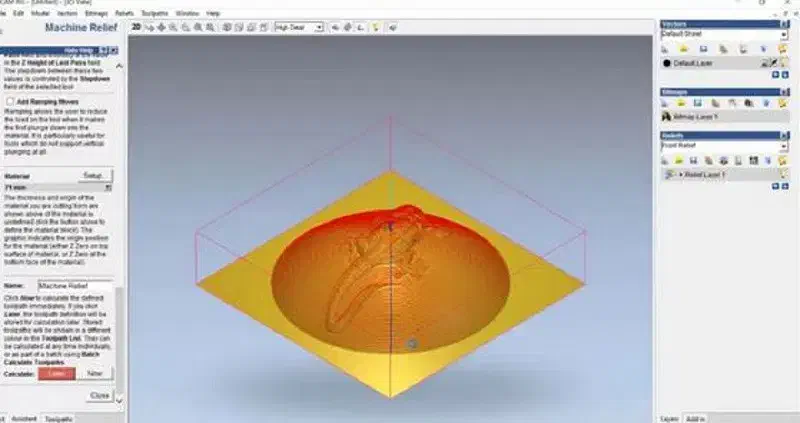Open the Window menu

pyautogui.click(x=187, y=13)
